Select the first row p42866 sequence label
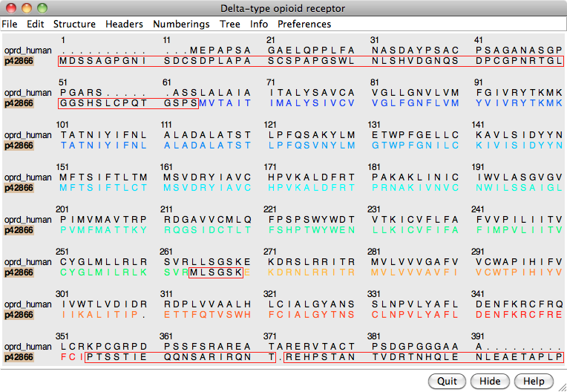567x392 pixels. pos(19,61)
